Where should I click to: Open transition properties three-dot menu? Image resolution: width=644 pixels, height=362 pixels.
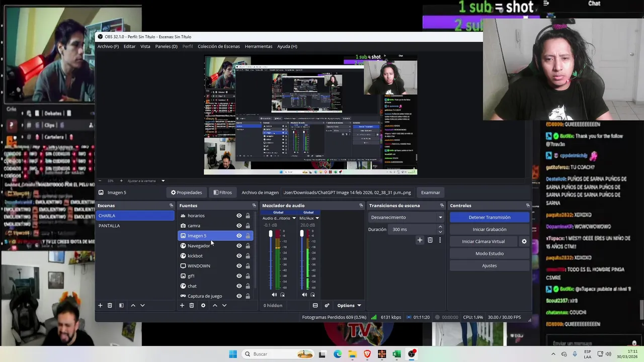440,240
